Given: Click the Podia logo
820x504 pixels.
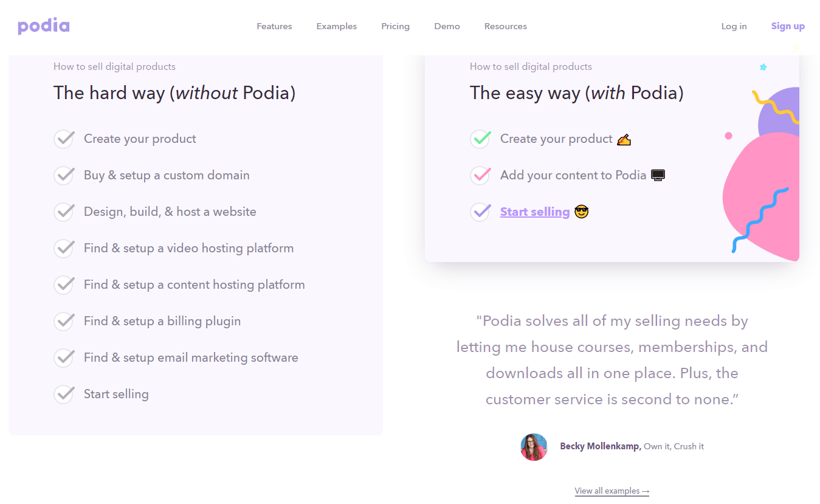Looking at the screenshot, I should pyautogui.click(x=44, y=26).
